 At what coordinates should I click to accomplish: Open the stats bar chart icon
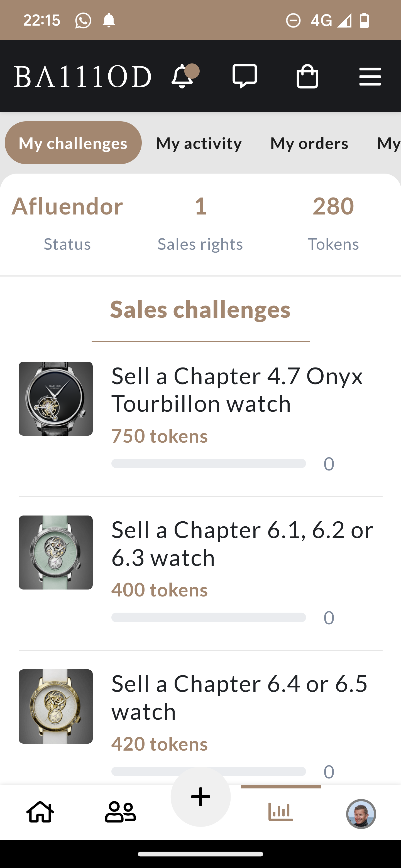point(281,812)
